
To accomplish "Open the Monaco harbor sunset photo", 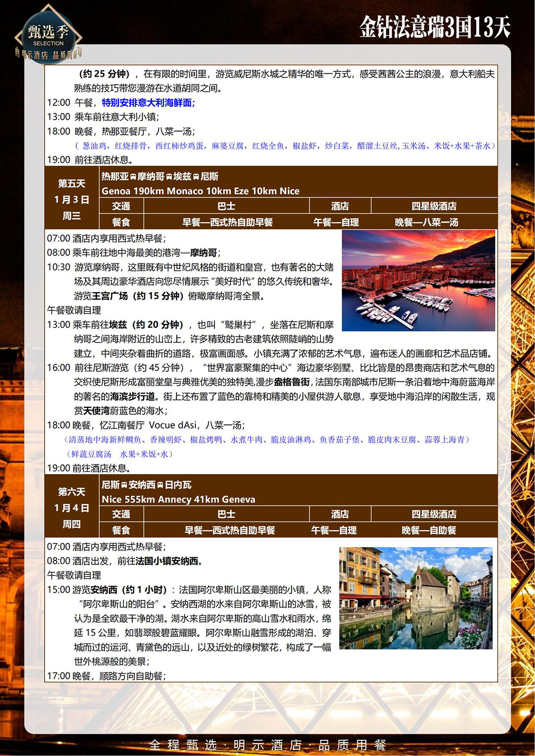I will [419, 280].
